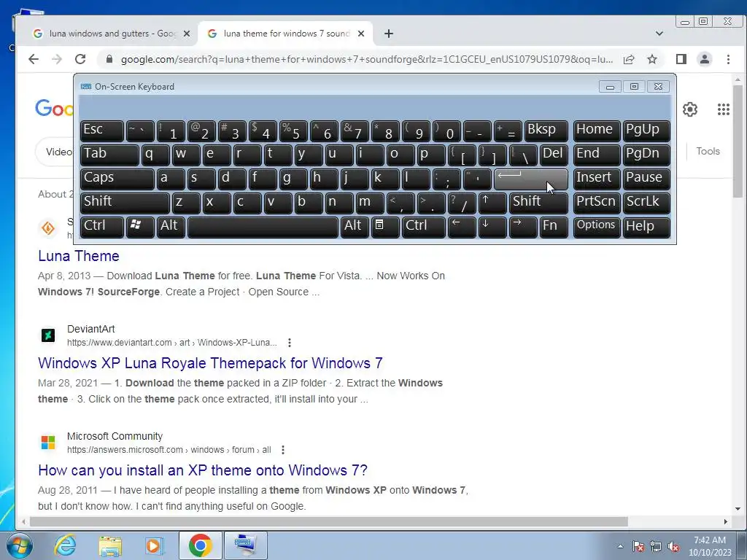The width and height of the screenshot is (747, 560).
Task: Toggle right Ctrl key
Action: pos(424,227)
